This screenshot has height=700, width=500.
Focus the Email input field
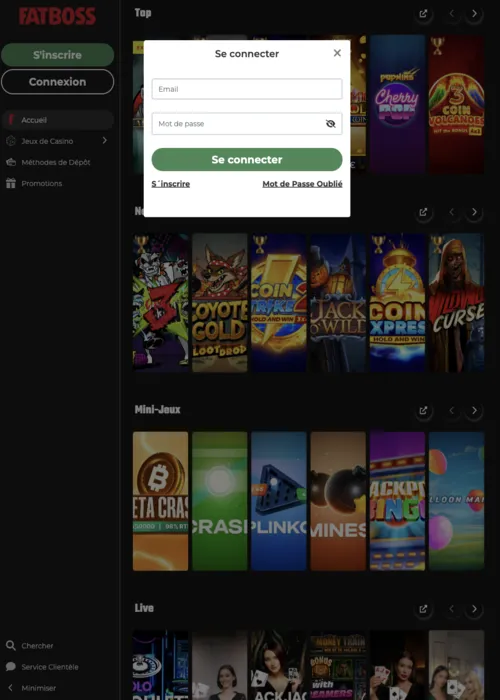pyautogui.click(x=247, y=89)
